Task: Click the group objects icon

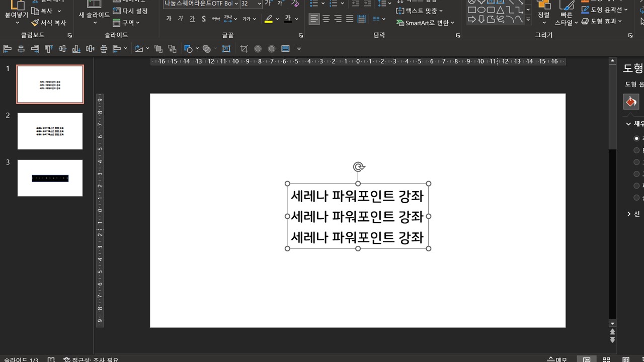Action: (x=158, y=49)
